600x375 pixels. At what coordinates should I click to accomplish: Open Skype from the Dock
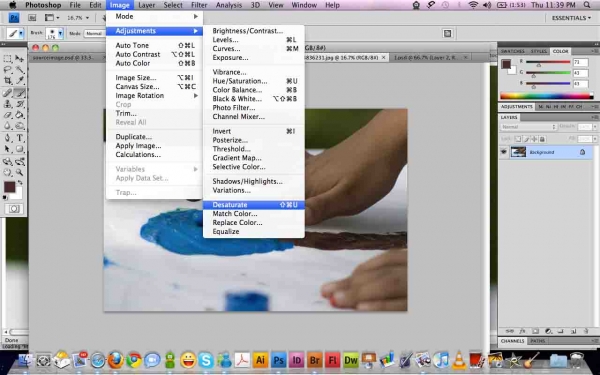(x=206, y=360)
